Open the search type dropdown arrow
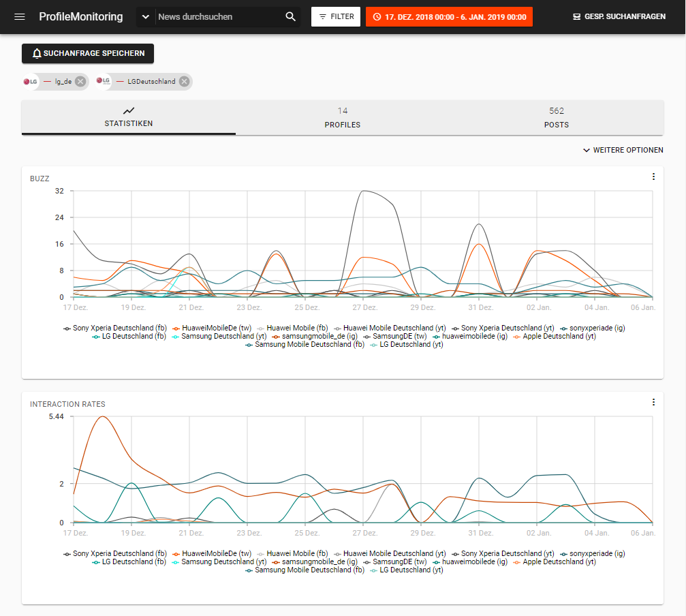The width and height of the screenshot is (686, 616). [x=146, y=16]
